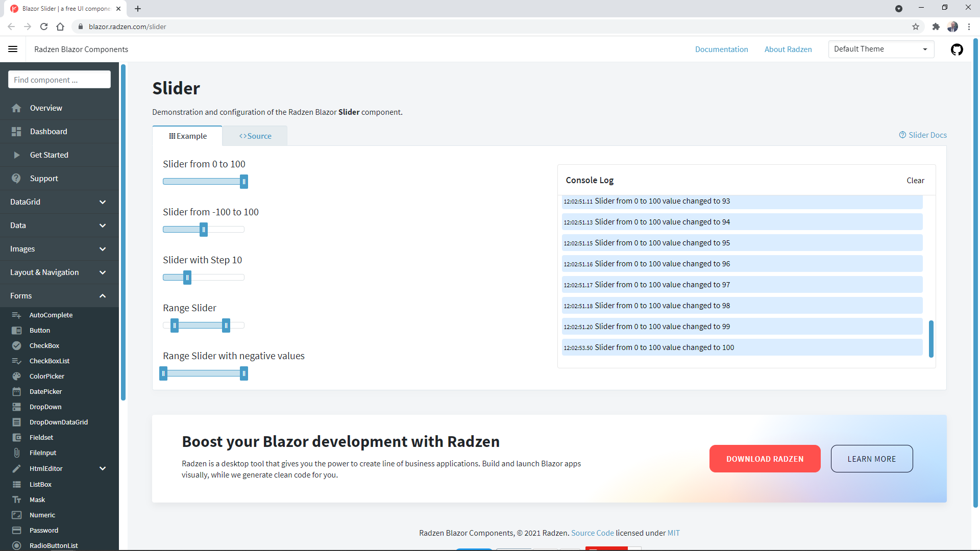Screen dimensions: 980x551
Task: Click the DatePicker calendar icon
Action: pos(17,391)
